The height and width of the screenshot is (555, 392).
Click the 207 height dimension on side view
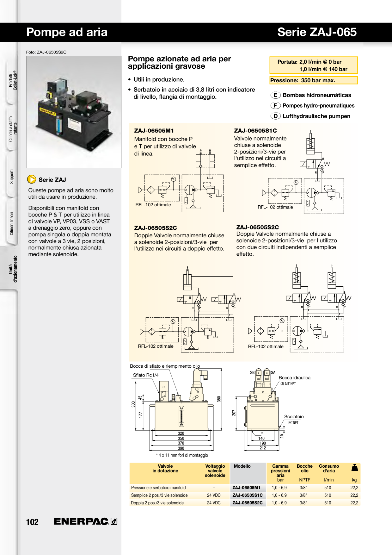[234, 413]
